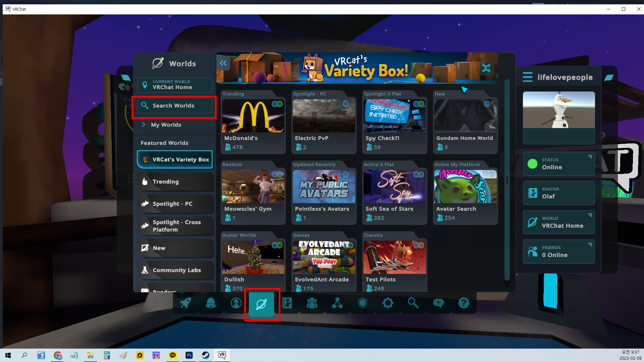Open the profile tab in bottom bar
The height and width of the screenshot is (362, 644).
236,303
